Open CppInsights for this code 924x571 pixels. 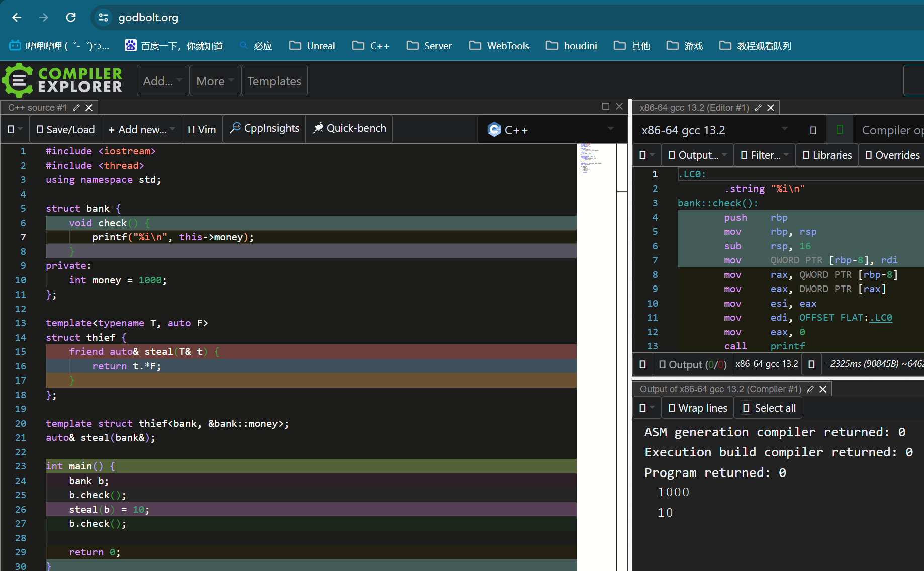pyautogui.click(x=264, y=129)
